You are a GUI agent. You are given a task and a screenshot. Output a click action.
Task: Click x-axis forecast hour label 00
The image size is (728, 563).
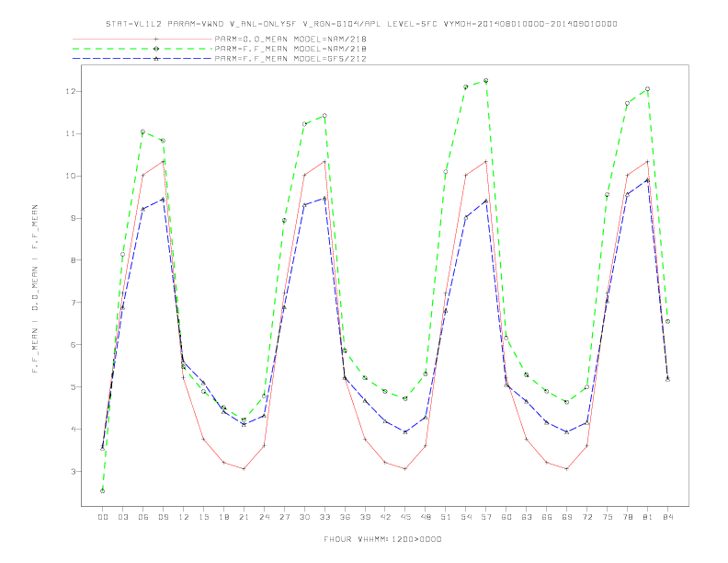(103, 517)
